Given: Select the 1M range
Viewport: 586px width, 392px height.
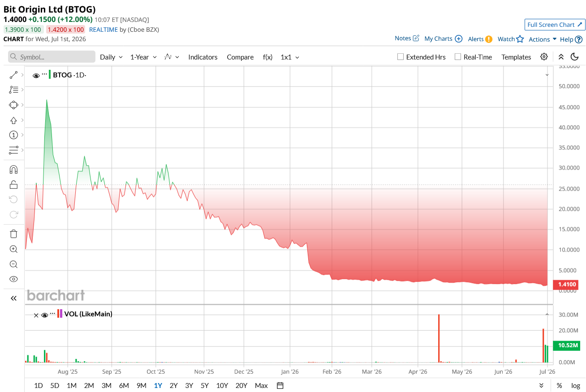Looking at the screenshot, I should pos(72,385).
